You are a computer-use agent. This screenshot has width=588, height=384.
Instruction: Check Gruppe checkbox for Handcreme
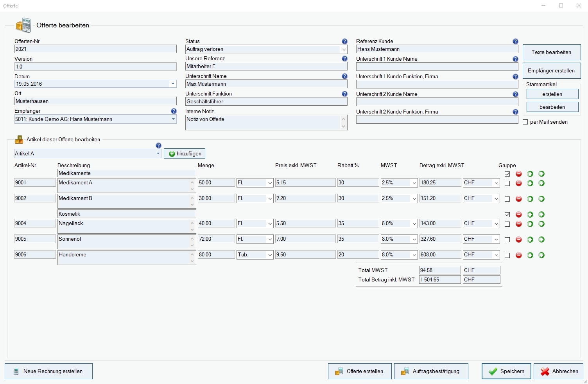[x=507, y=256]
